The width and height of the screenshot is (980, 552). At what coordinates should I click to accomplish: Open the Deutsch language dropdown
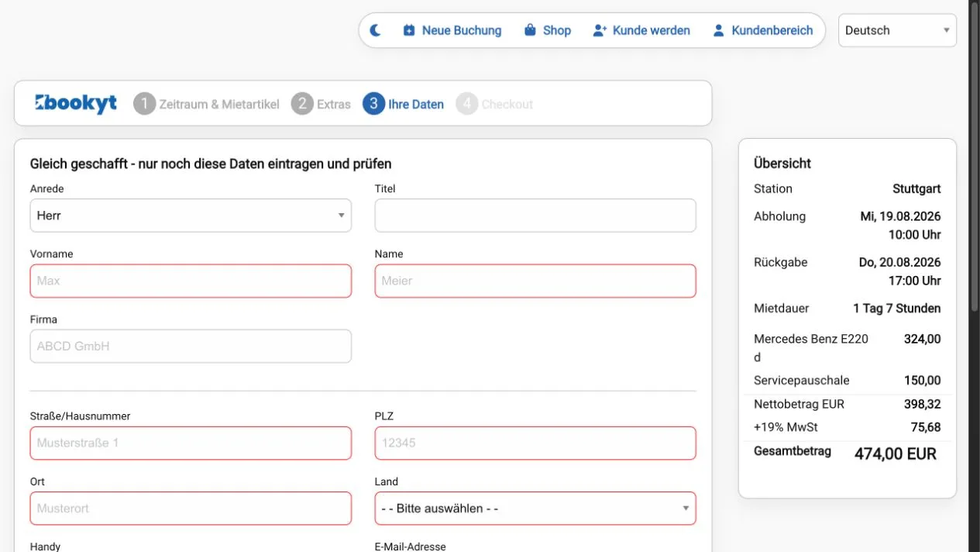(897, 30)
